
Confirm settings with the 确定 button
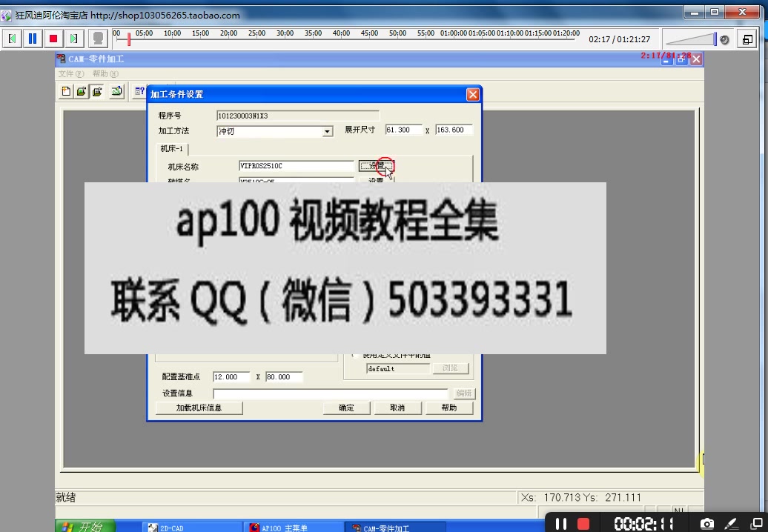click(x=346, y=408)
